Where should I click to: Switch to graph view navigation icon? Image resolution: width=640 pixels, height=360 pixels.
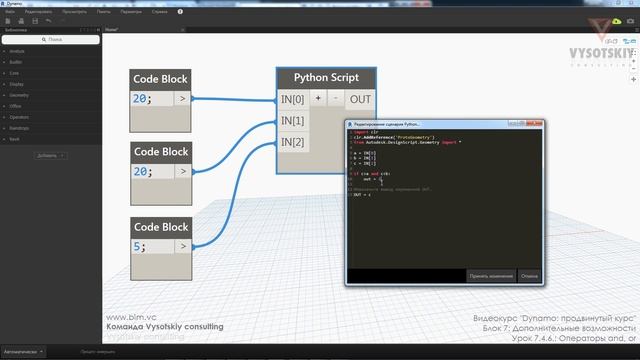click(x=629, y=41)
